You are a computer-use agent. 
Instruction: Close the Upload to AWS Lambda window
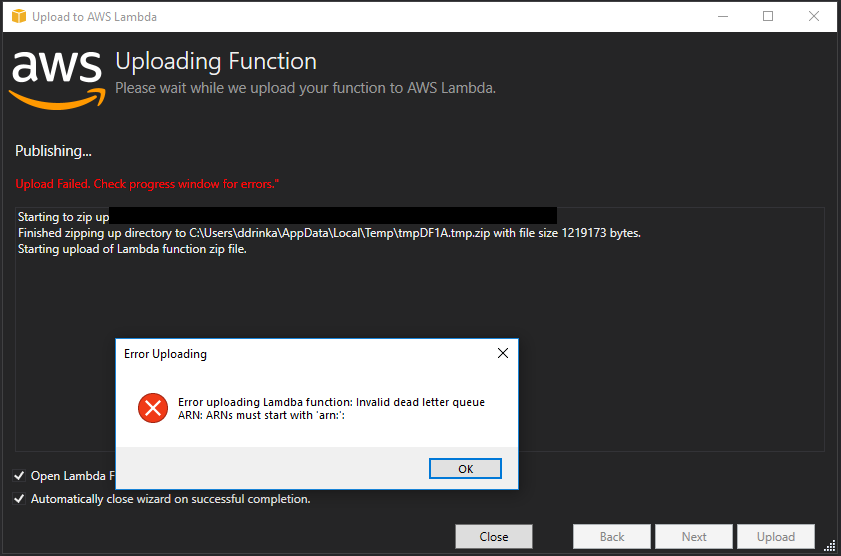814,17
